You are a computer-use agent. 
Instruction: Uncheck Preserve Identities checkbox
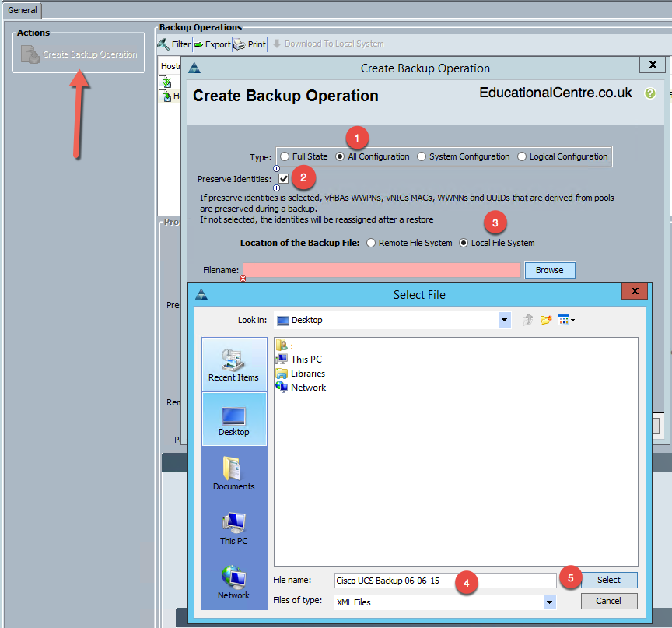pos(283,178)
